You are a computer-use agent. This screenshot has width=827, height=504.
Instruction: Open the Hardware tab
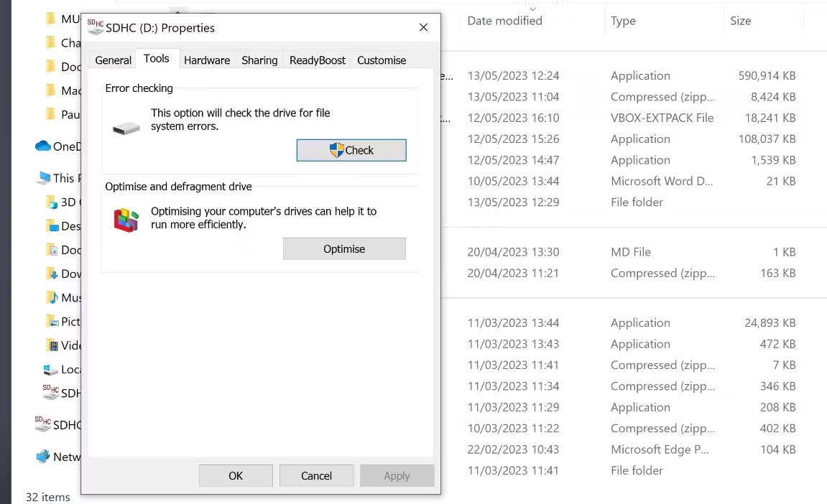click(207, 60)
